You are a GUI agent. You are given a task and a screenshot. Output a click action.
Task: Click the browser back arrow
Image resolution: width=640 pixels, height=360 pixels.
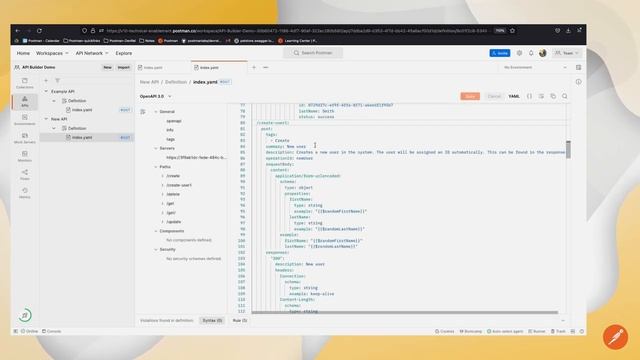pyautogui.click(x=18, y=31)
